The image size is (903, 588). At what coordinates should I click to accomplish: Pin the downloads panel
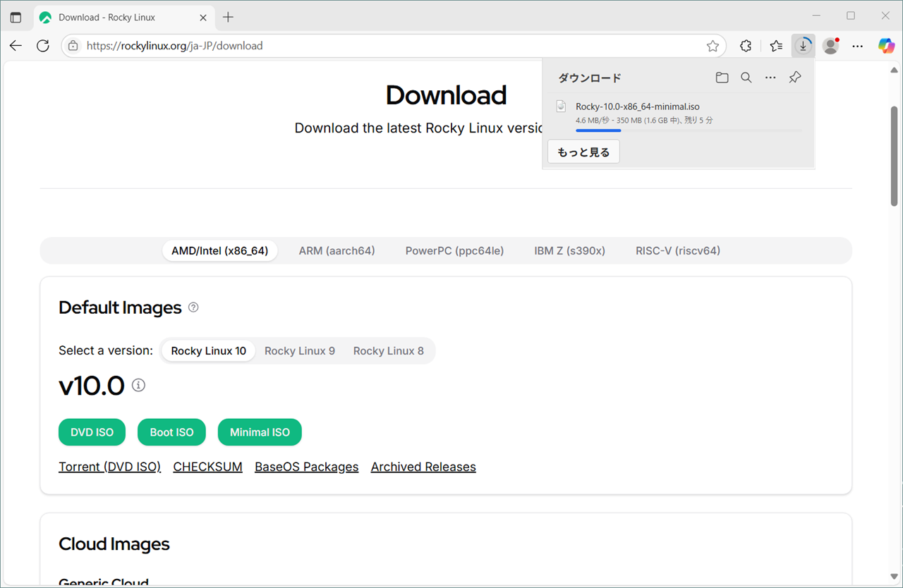(x=795, y=78)
